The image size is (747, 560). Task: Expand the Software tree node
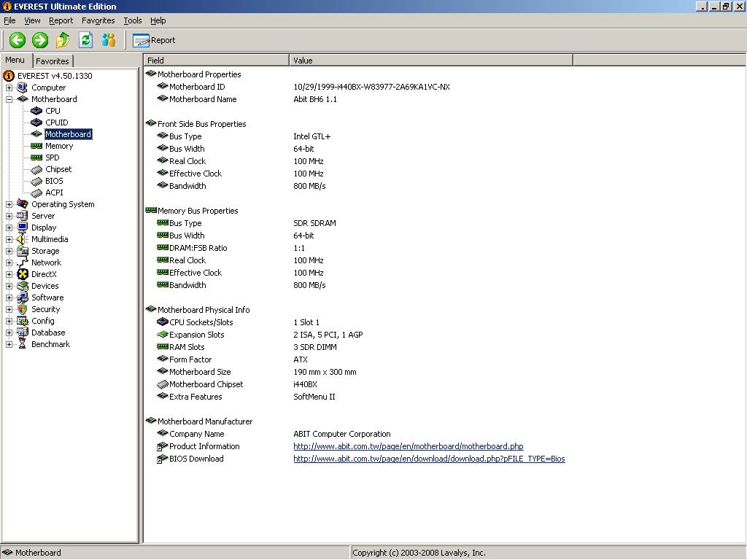point(9,297)
